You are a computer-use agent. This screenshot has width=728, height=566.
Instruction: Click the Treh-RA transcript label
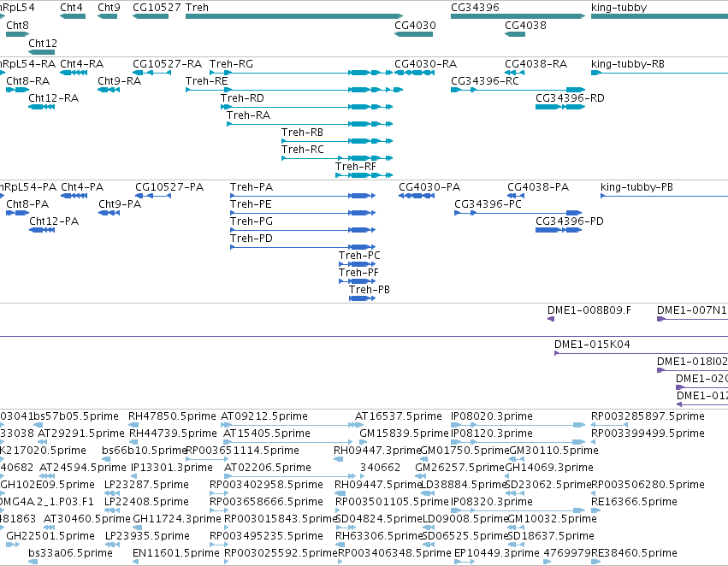click(x=248, y=115)
